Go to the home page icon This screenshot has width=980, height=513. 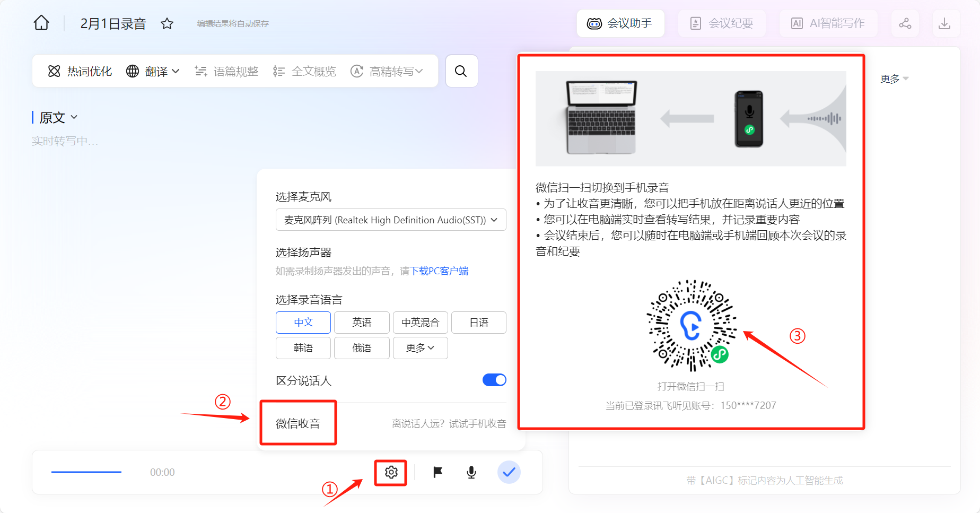pyautogui.click(x=41, y=23)
